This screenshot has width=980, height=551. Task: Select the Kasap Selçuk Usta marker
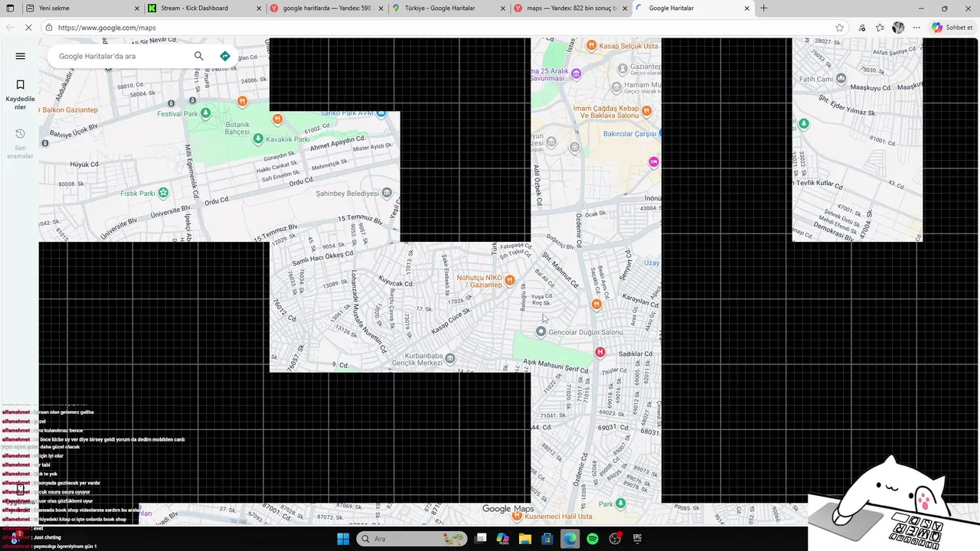coord(592,46)
